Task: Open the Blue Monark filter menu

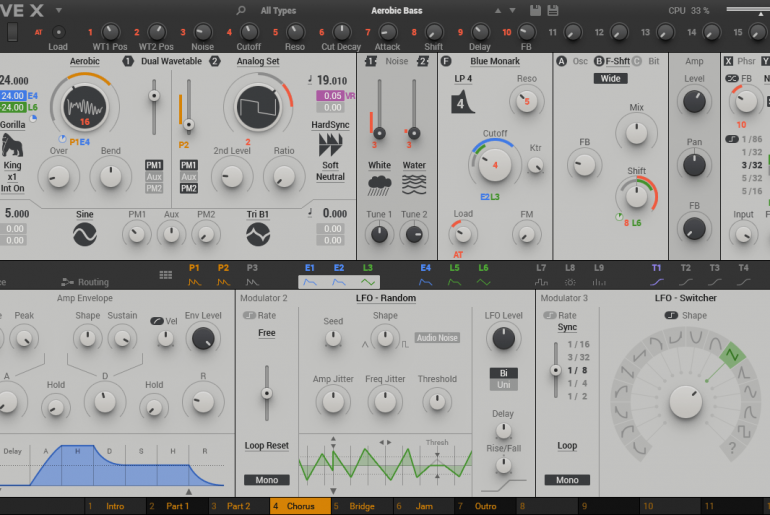Action: tap(495, 61)
